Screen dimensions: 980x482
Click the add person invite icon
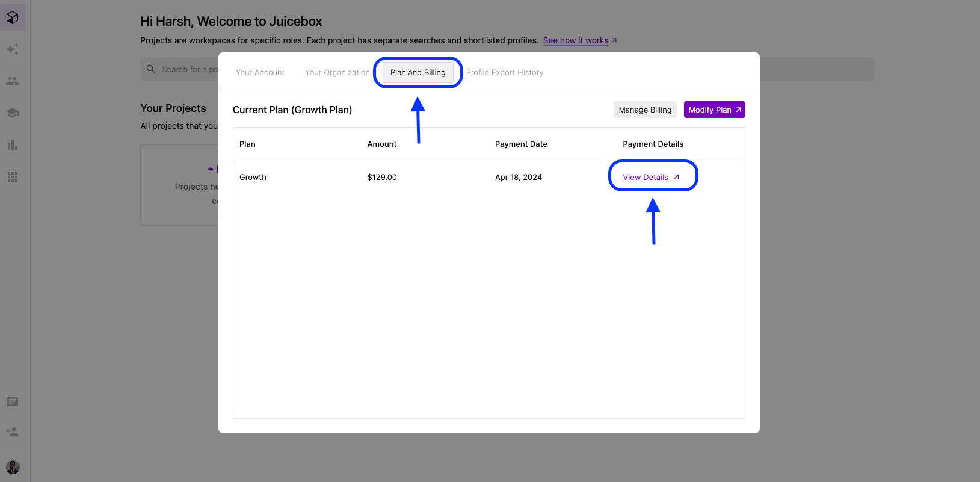point(13,432)
